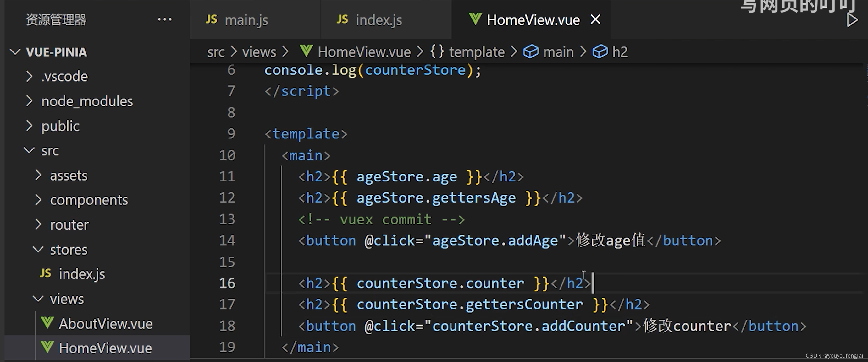868x362 pixels.
Task: Switch to the index.js tab
Action: coord(385,19)
